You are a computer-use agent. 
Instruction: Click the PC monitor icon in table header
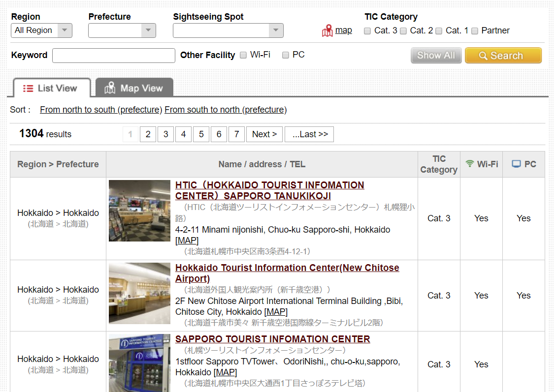(516, 164)
